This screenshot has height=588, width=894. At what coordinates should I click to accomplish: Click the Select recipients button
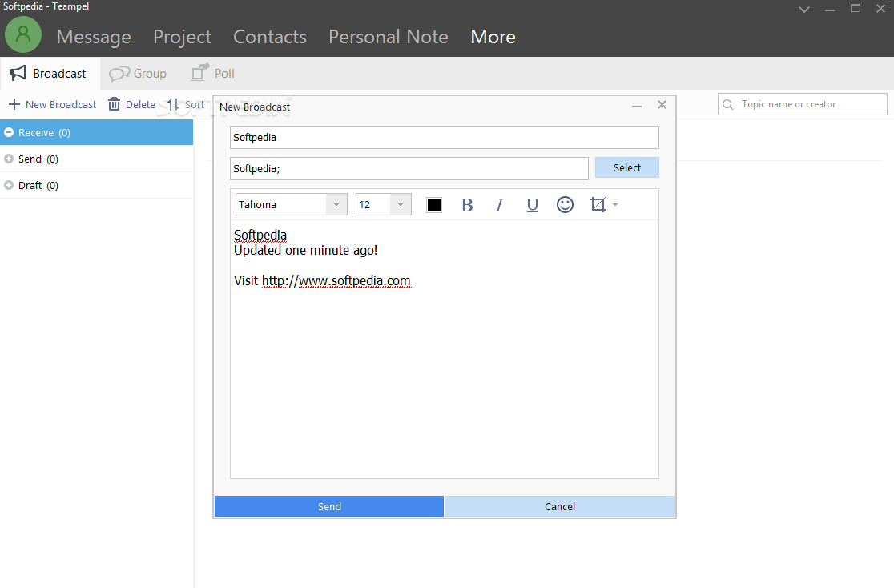[626, 167]
